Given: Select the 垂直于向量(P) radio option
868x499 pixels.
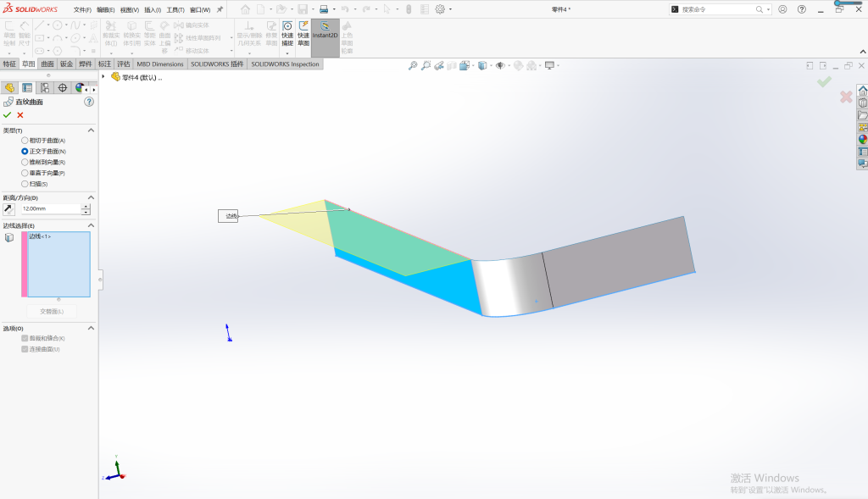Looking at the screenshot, I should pos(25,173).
